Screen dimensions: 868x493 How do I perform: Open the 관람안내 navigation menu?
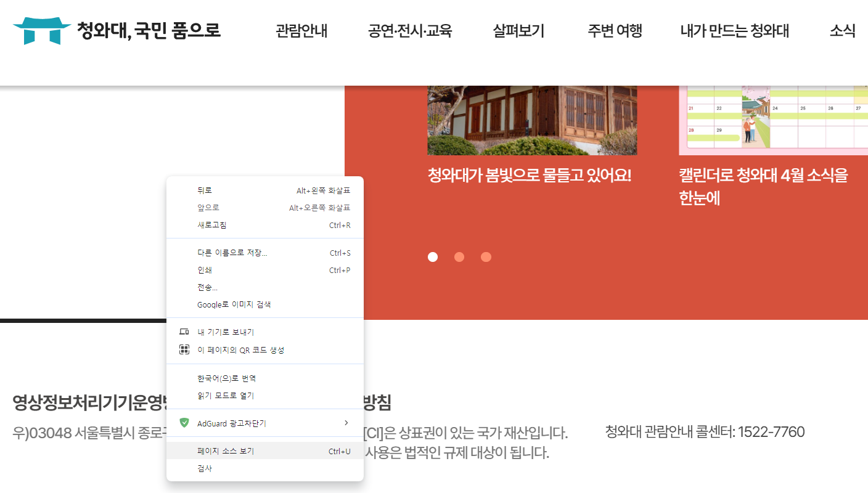(x=301, y=31)
